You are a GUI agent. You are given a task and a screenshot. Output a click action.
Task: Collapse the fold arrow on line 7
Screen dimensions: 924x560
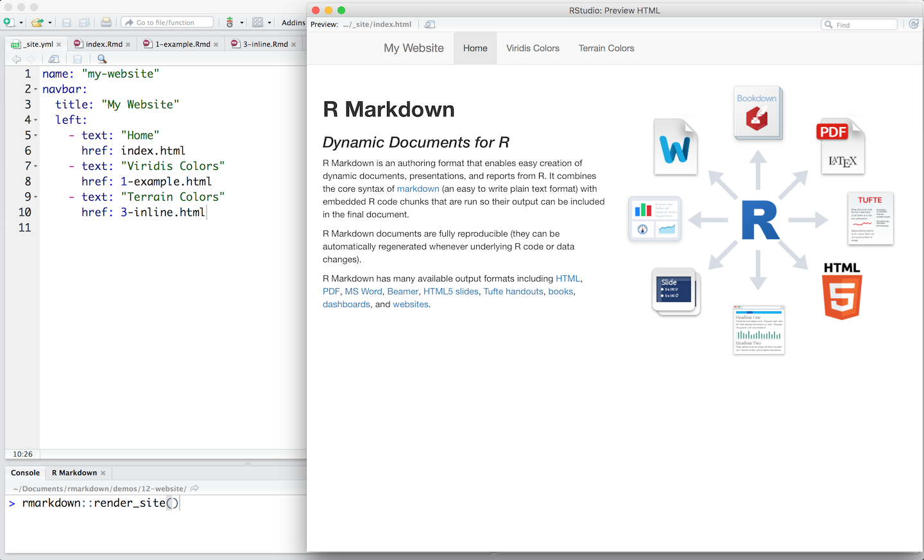36,167
